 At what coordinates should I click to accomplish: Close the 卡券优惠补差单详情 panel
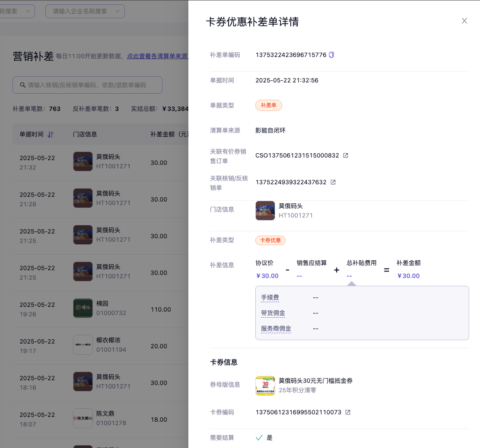pyautogui.click(x=464, y=21)
